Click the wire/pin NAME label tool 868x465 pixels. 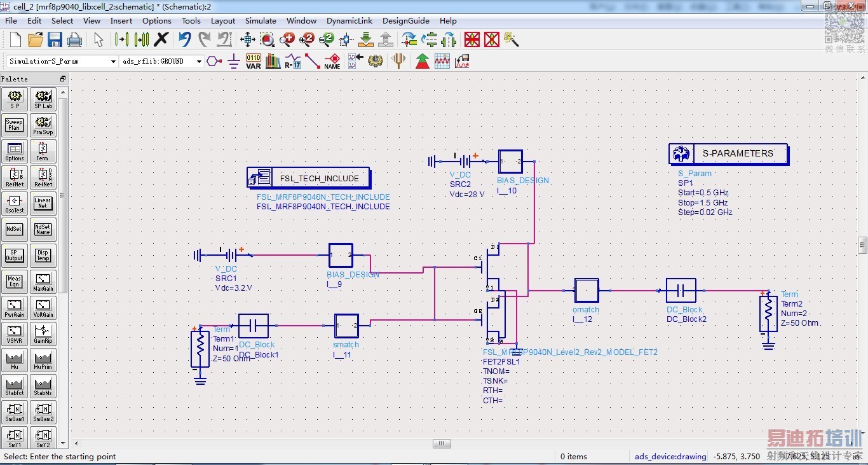click(332, 61)
